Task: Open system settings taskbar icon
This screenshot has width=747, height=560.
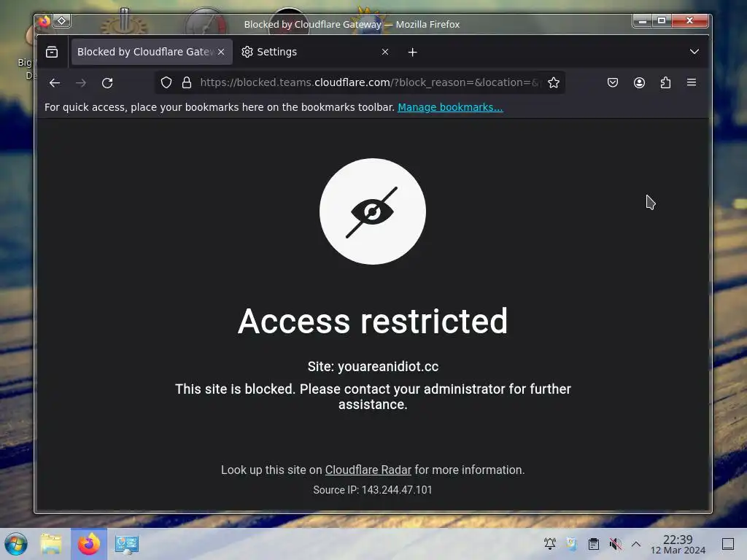Action: click(127, 544)
